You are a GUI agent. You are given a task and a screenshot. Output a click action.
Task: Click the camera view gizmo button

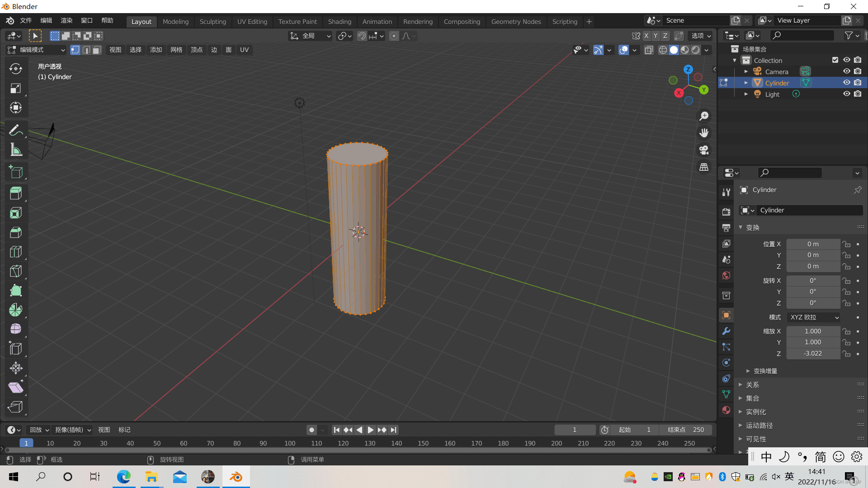[x=704, y=150]
